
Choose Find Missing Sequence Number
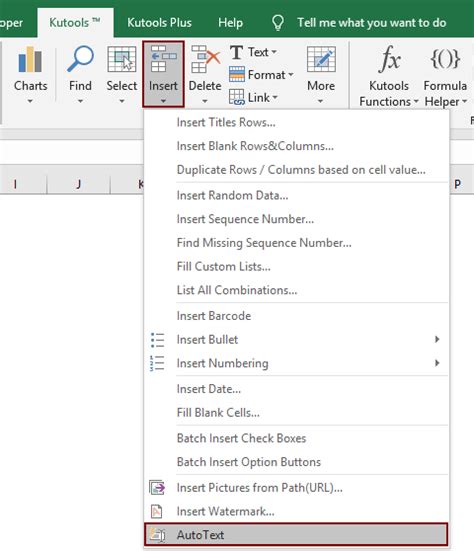(296, 243)
